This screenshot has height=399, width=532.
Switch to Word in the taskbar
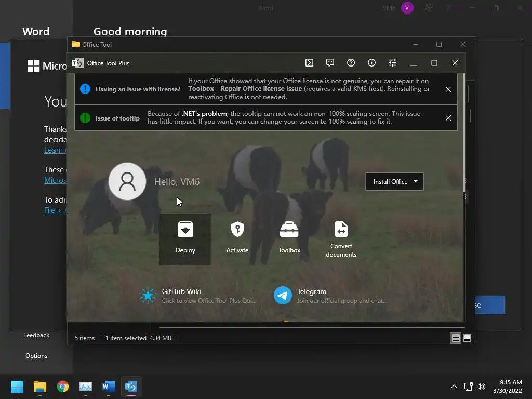[109, 387]
